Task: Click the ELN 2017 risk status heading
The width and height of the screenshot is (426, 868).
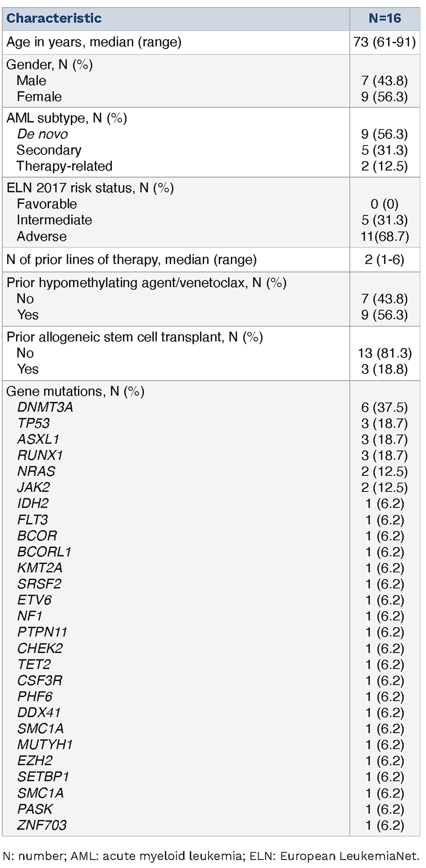Action: [x=90, y=188]
